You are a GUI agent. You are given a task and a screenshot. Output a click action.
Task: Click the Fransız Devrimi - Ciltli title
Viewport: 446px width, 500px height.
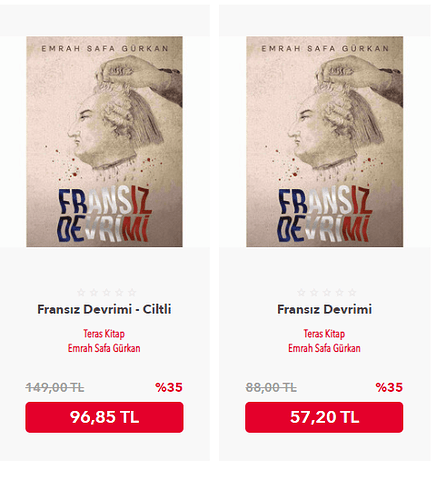click(104, 309)
